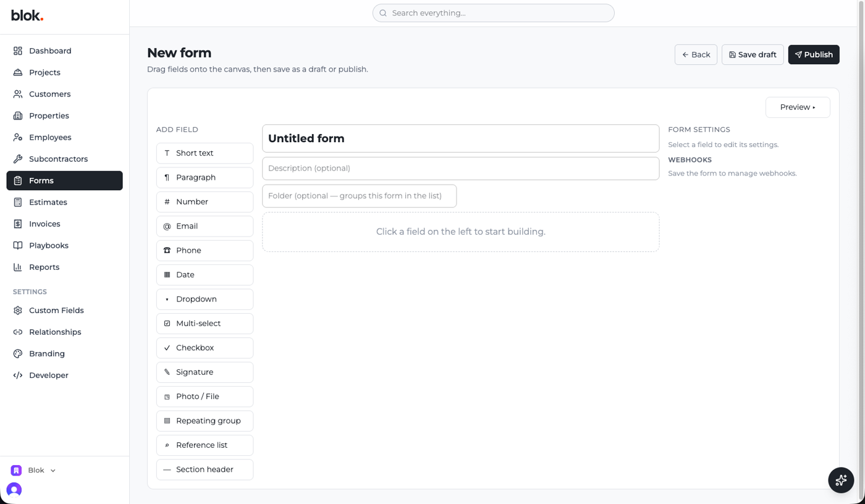
Task: Open Custom Fields settings
Action: tap(64, 310)
